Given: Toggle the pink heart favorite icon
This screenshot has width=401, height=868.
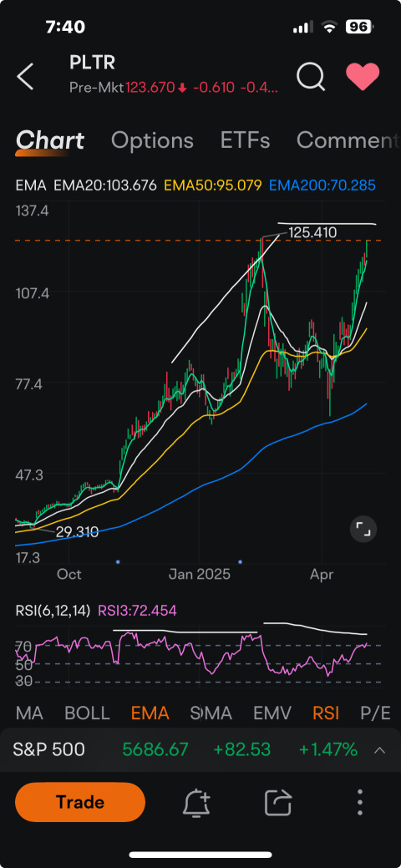Looking at the screenshot, I should coord(363,76).
